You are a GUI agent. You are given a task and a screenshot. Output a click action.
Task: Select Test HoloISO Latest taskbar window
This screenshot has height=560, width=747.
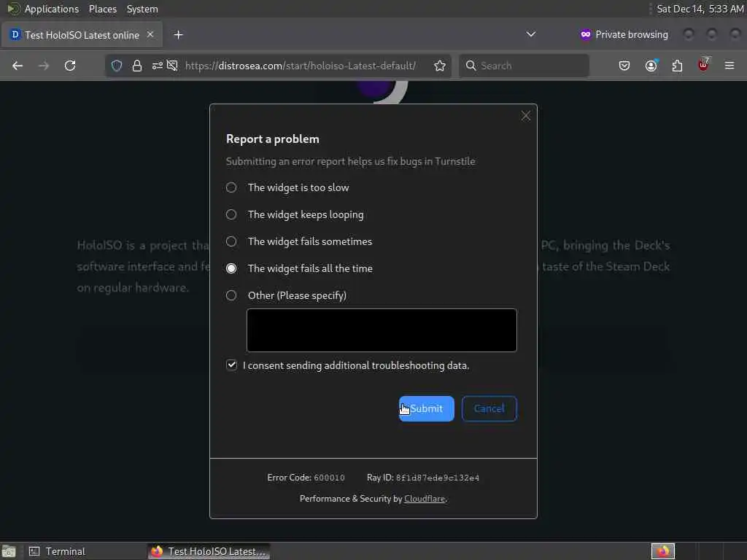(209, 551)
